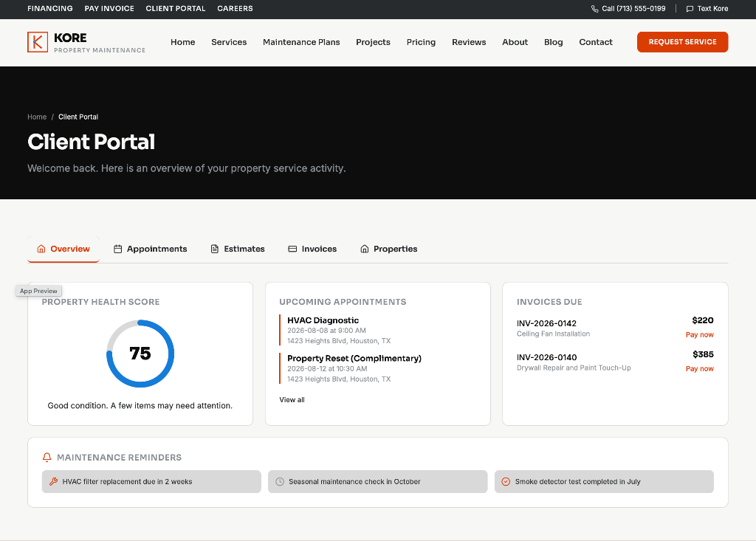Click the calendar icon on Appointments tab

pos(117,249)
